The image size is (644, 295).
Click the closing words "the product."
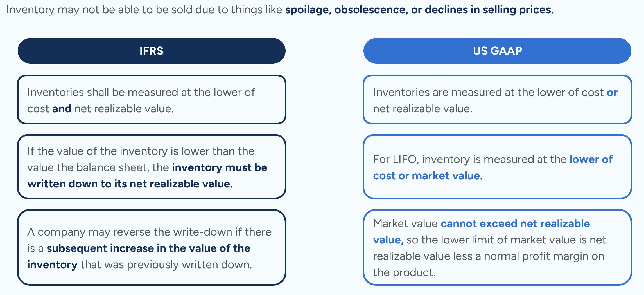404,272
